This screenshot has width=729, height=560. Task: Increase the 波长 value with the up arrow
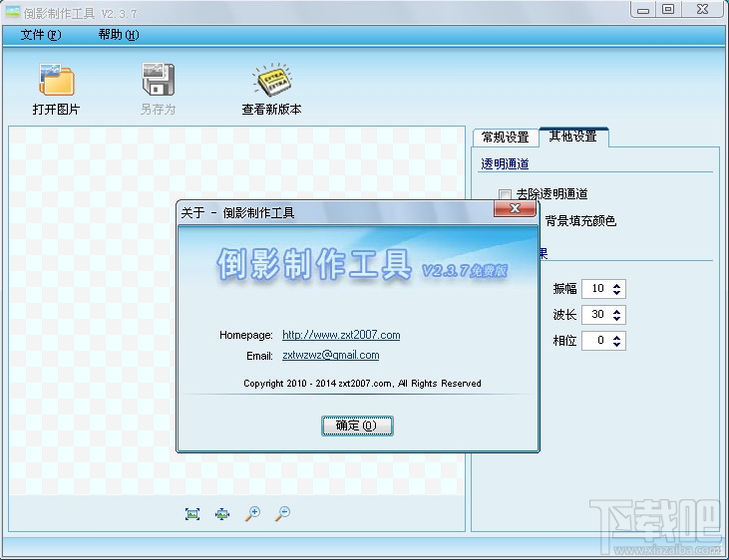point(617,311)
